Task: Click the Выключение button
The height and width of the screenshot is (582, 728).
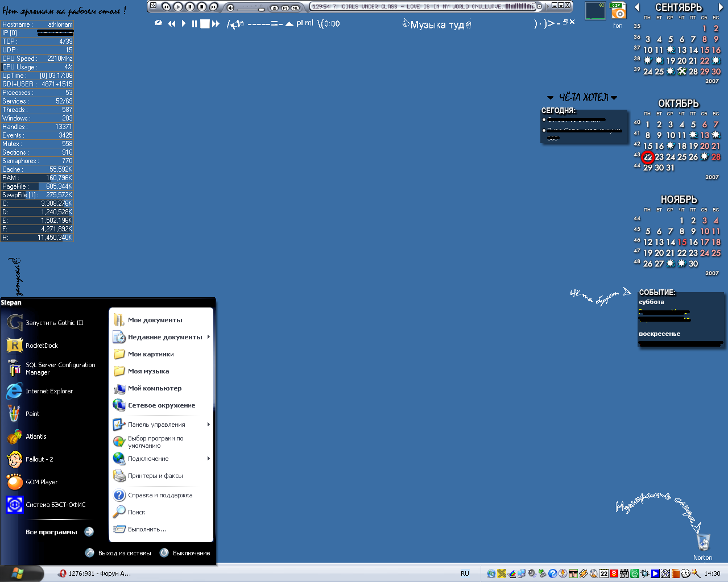Action: pyautogui.click(x=185, y=553)
